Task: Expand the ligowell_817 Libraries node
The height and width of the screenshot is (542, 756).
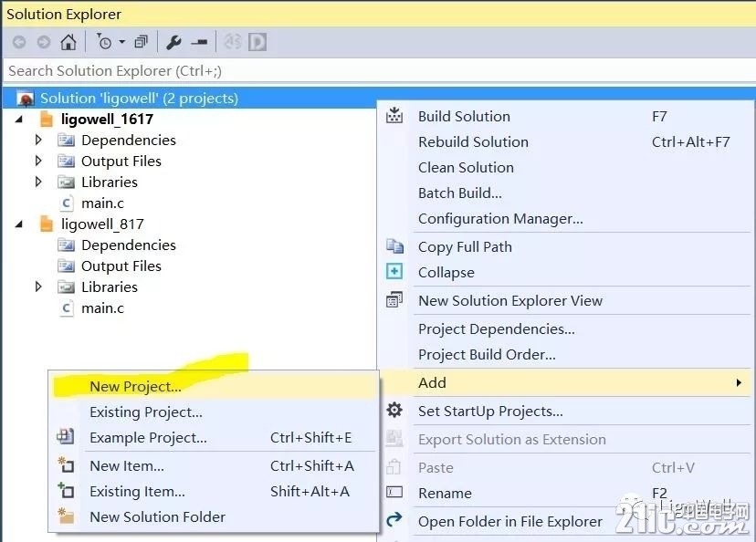Action: (x=38, y=287)
